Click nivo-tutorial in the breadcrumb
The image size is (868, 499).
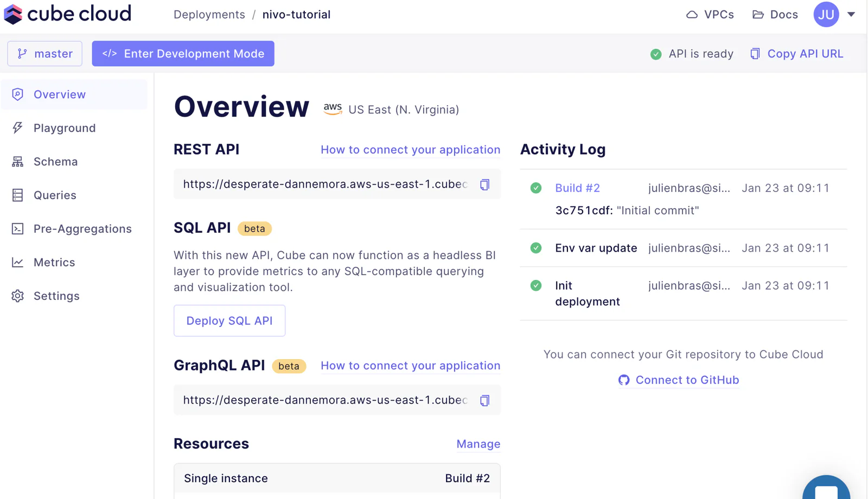[296, 15]
